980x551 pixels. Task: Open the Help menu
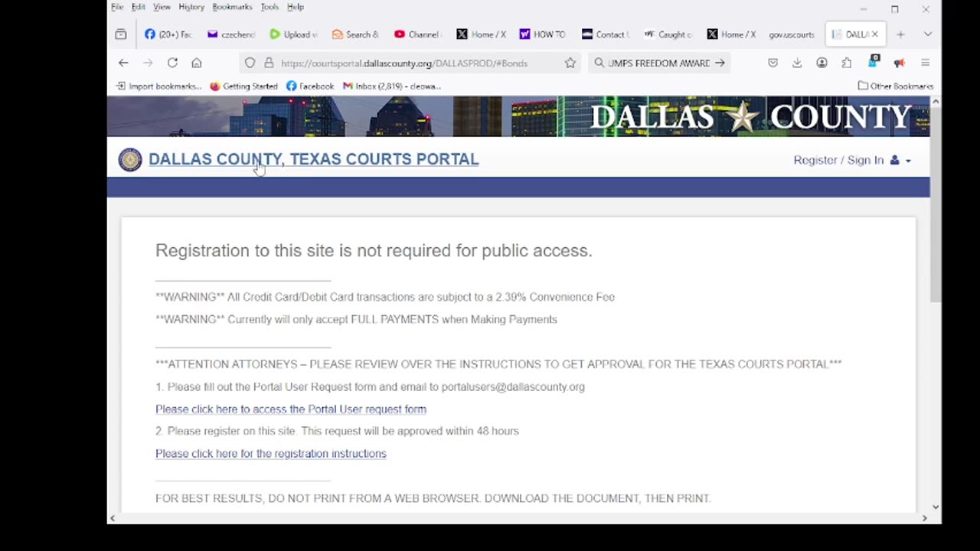point(296,7)
